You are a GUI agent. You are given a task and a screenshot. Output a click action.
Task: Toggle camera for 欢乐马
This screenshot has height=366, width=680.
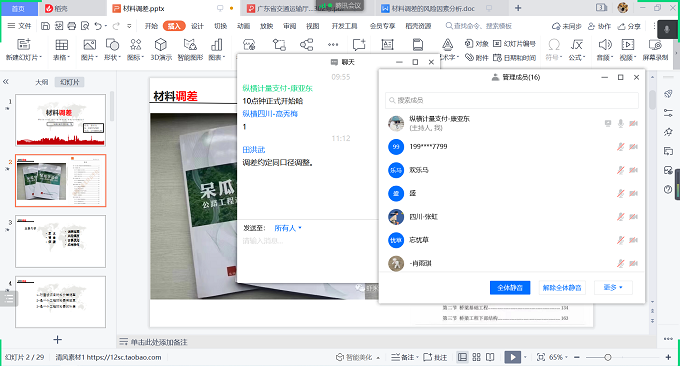pos(634,170)
